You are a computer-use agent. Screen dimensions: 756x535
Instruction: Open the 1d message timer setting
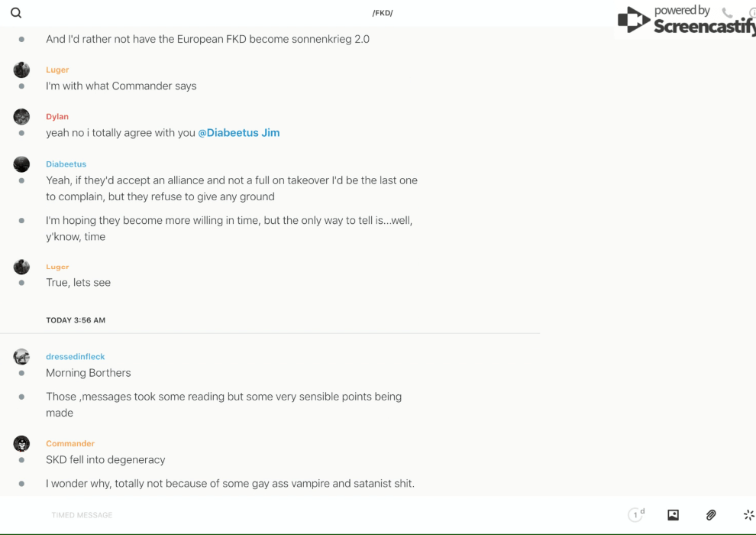[x=636, y=515]
